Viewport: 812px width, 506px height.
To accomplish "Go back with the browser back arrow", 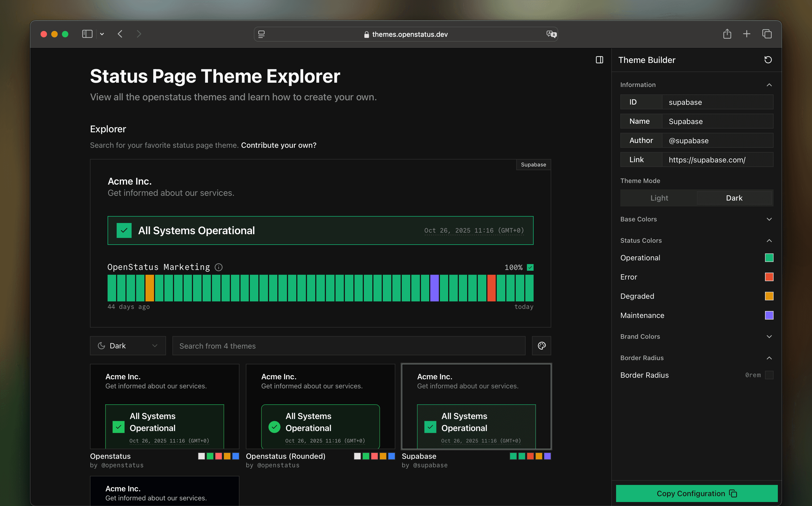I will click(120, 34).
